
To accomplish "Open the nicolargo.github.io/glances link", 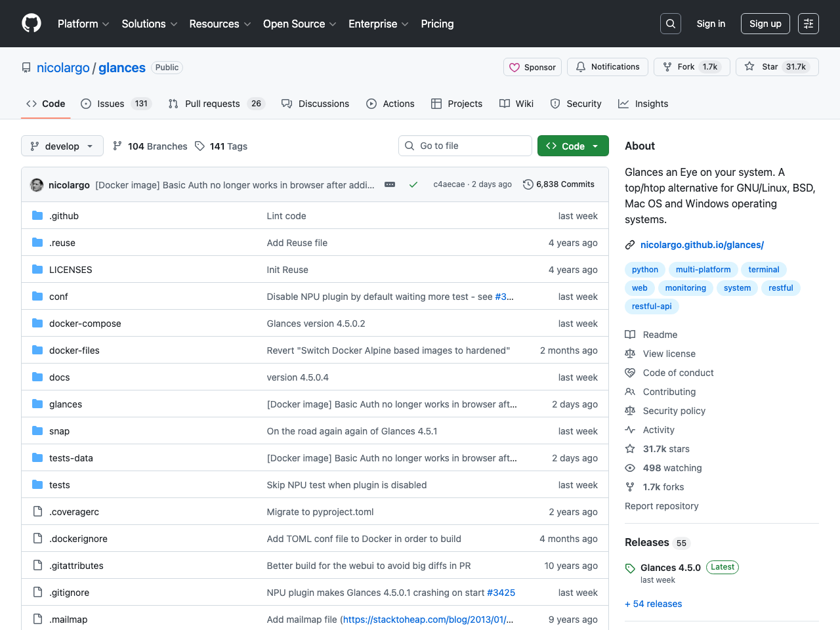I will point(702,244).
